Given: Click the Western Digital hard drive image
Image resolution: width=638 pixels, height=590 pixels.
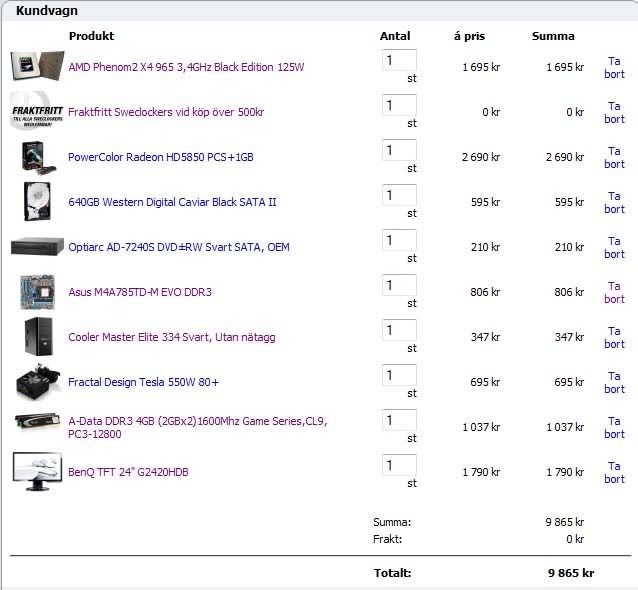Looking at the screenshot, I should 37,202.
